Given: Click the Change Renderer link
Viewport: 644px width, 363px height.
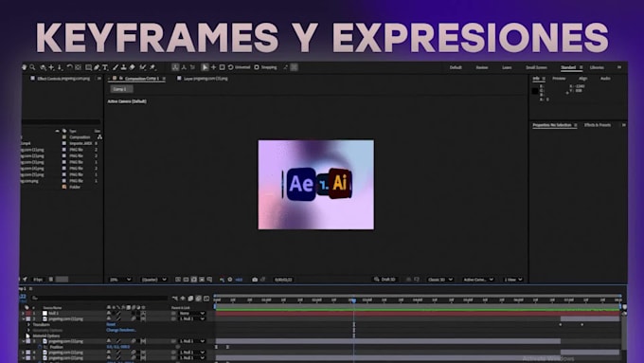Looking at the screenshot, I should coord(121,330).
